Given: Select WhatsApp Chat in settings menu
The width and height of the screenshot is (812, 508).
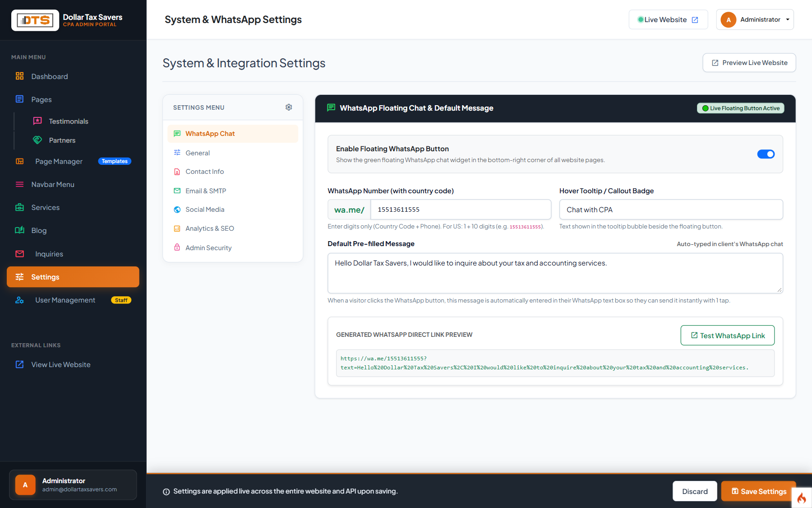Looking at the screenshot, I should click(233, 134).
